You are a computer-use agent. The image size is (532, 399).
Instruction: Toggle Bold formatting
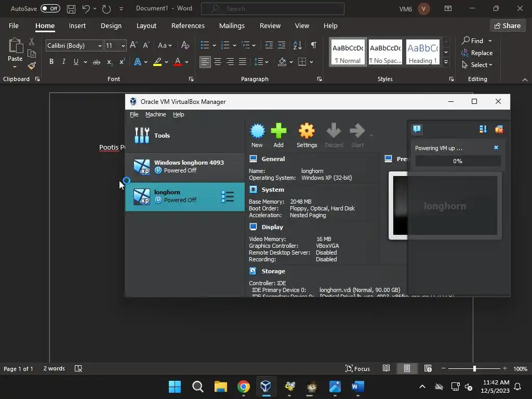pos(51,62)
